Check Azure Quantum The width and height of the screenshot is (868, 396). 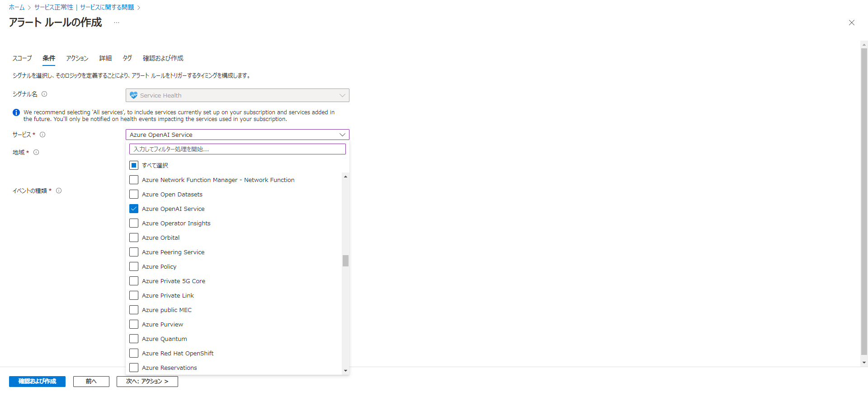pos(134,339)
